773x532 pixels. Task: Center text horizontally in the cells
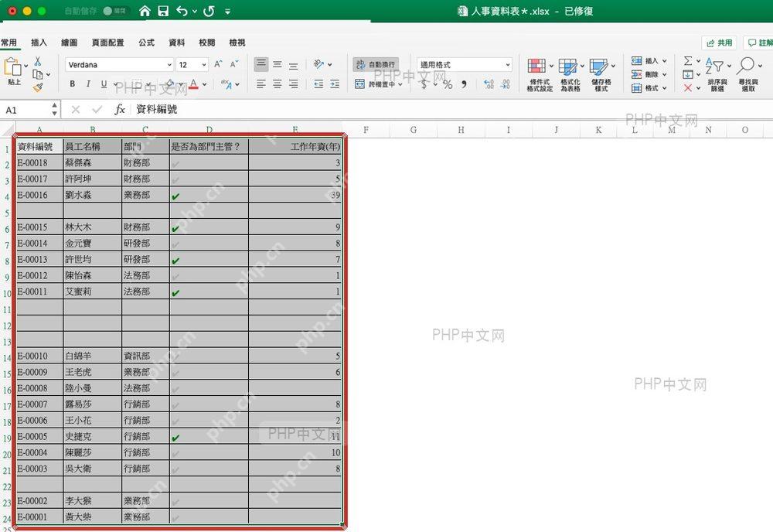278,84
